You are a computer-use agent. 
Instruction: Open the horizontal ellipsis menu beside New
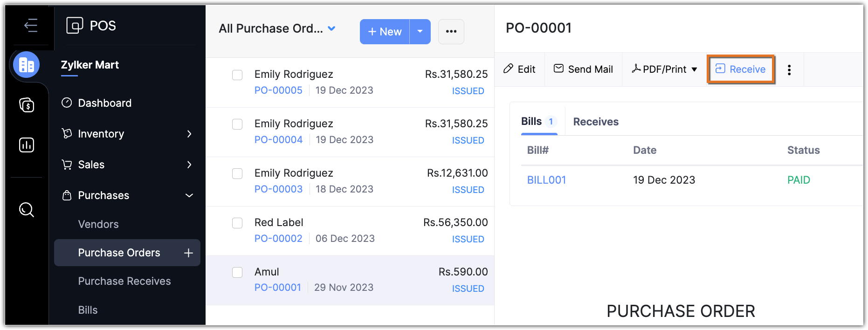coord(451,32)
